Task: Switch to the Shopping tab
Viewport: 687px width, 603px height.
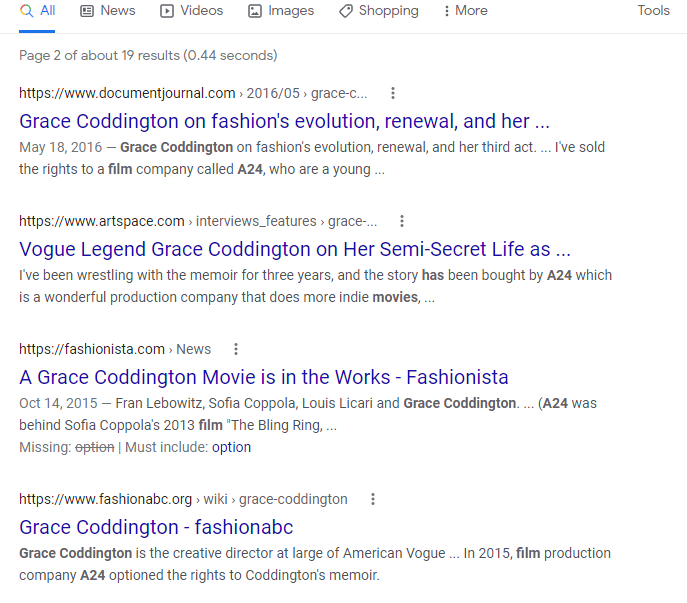Action: coord(379,11)
